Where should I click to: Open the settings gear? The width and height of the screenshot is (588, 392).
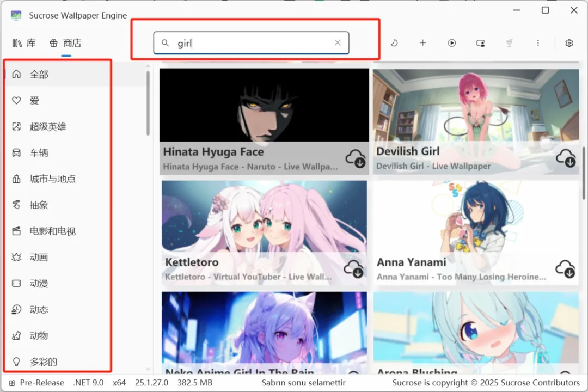(x=569, y=42)
